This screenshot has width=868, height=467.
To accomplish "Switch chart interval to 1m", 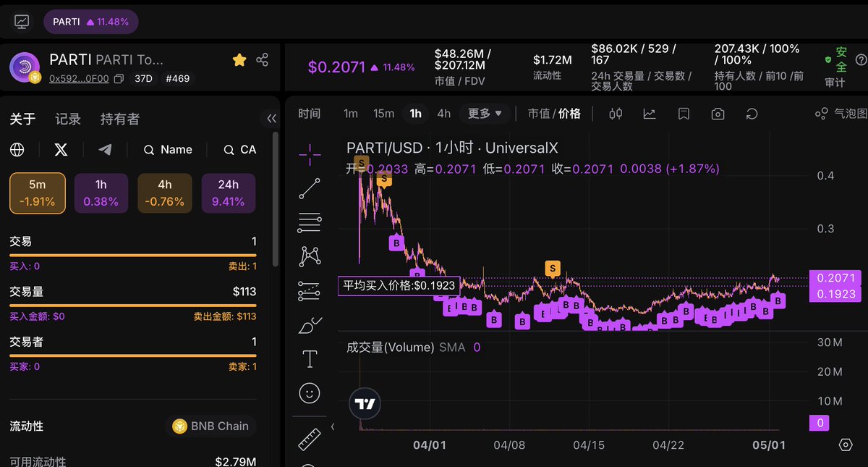I will pos(351,114).
